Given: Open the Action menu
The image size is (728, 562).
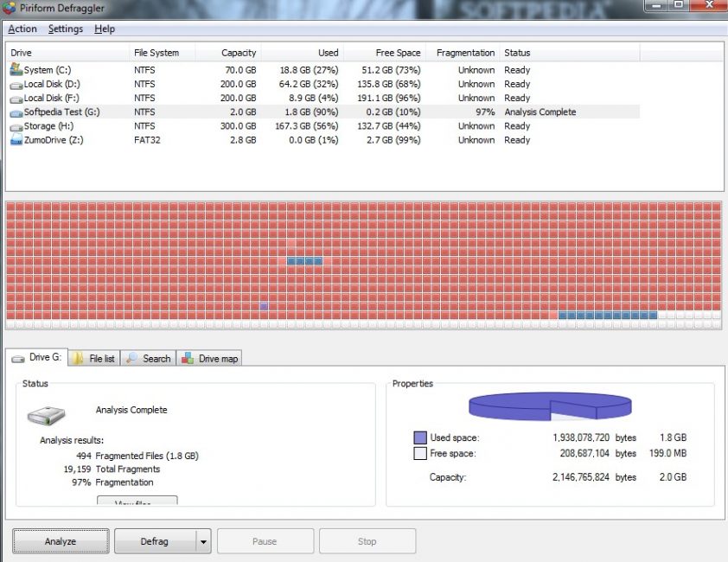Looking at the screenshot, I should pyautogui.click(x=22, y=29).
